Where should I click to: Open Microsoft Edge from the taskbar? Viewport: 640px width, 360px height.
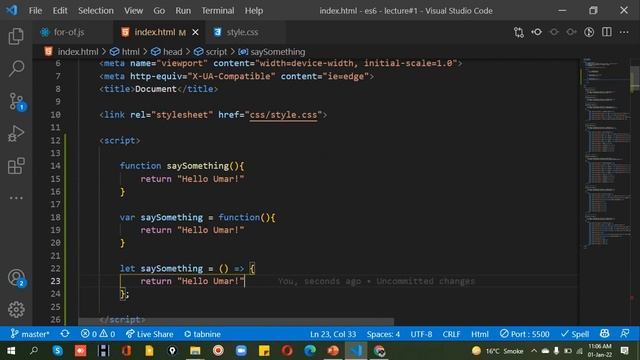(310, 351)
